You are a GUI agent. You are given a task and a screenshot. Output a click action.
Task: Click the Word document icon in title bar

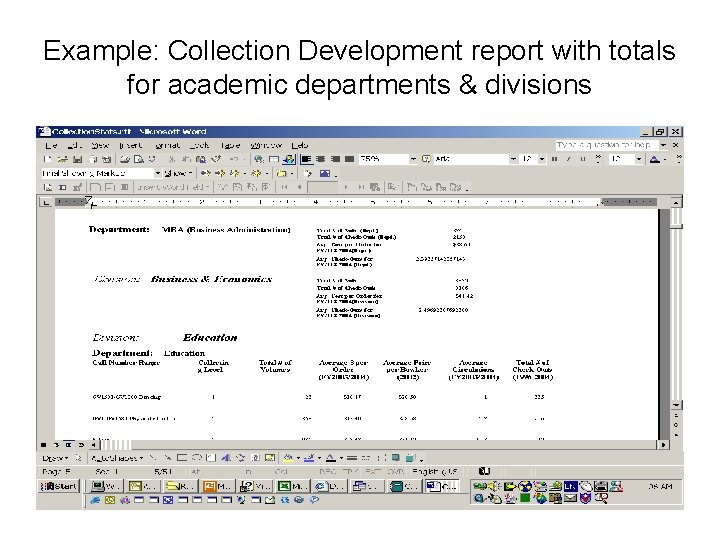pos(44,131)
